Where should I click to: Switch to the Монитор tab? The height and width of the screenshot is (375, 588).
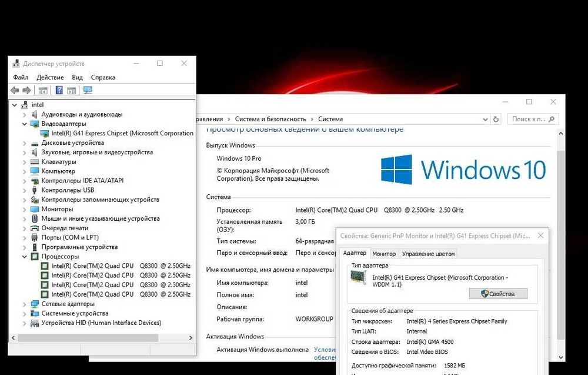384,254
